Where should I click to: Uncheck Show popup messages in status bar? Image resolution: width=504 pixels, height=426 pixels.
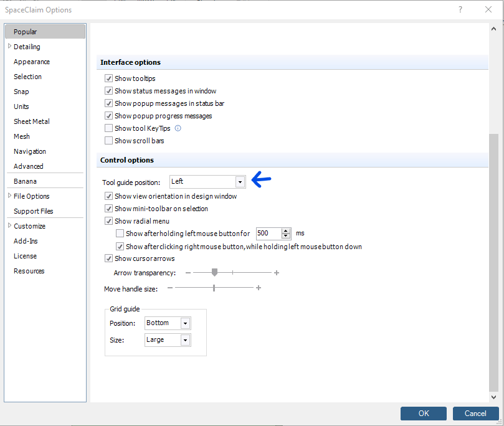click(x=108, y=103)
